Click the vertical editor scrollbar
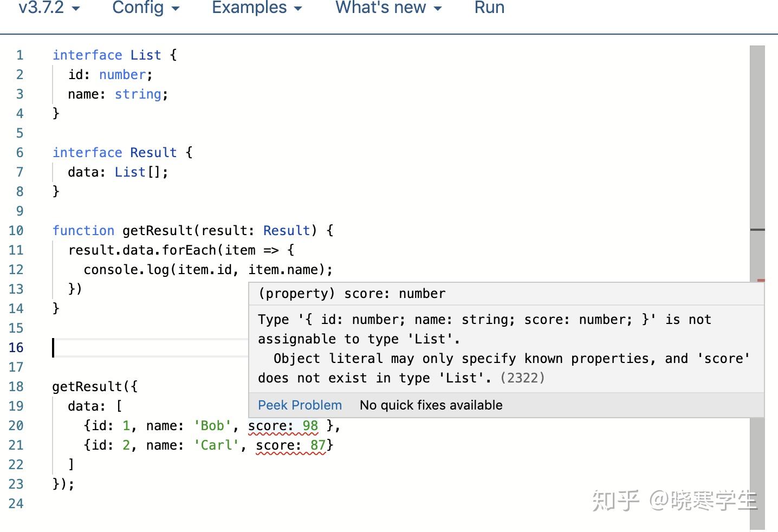Image resolution: width=778 pixels, height=532 pixels. [757, 163]
